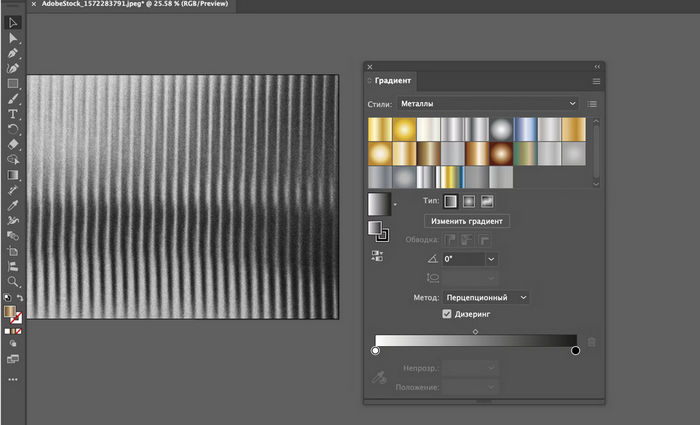Viewport: 700px width, 425px height.
Task: Choose the freeform gradient type
Action: pos(486,201)
